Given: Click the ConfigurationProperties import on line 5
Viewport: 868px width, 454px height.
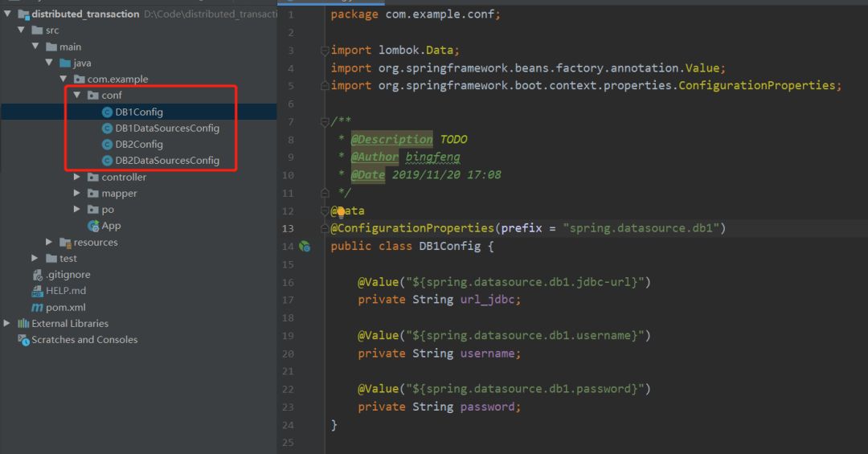Looking at the screenshot, I should [757, 86].
